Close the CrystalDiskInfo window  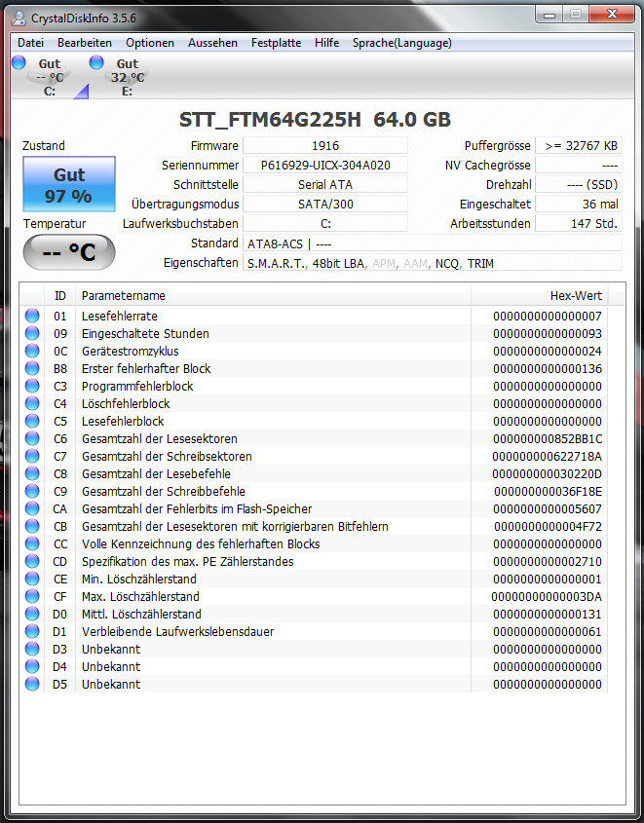point(612,15)
